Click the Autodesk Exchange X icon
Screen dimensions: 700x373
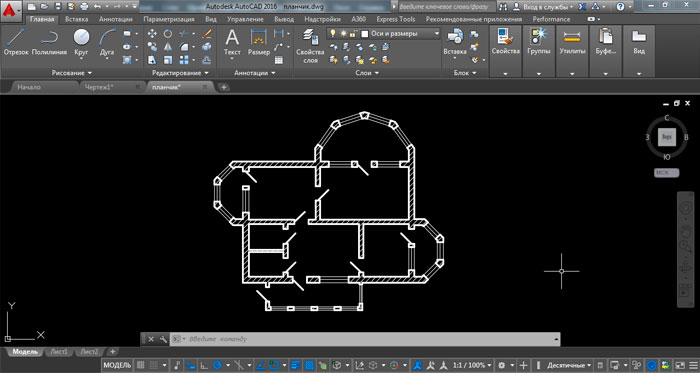582,7
